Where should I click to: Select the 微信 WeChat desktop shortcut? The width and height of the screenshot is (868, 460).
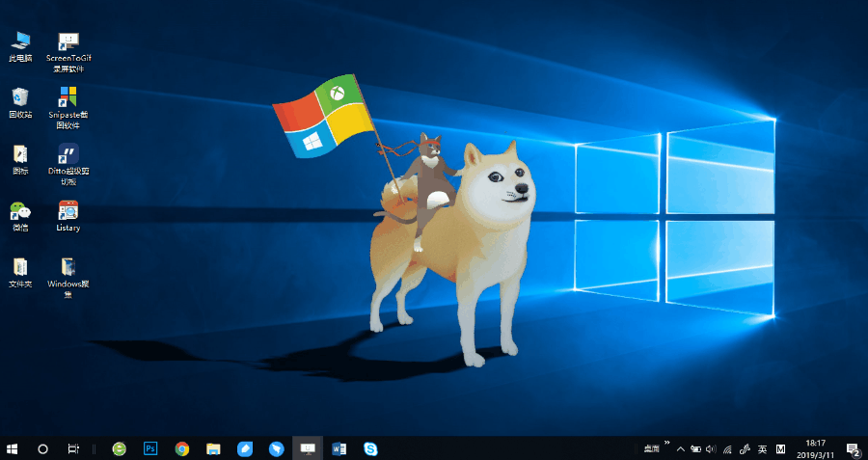click(20, 216)
